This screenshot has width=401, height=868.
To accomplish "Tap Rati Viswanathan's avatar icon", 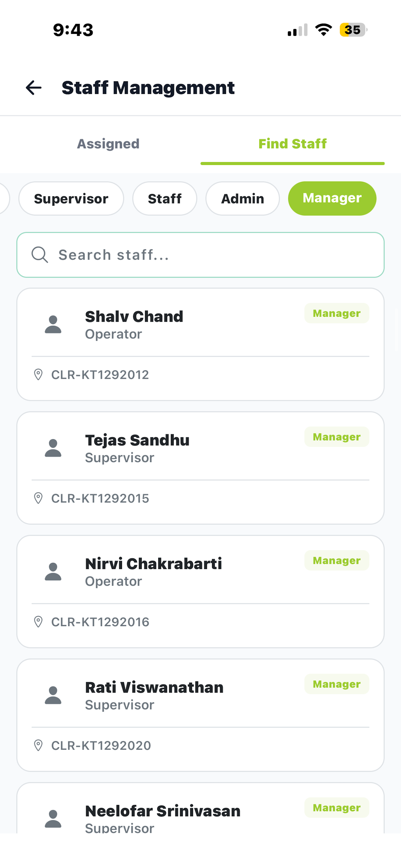I will pyautogui.click(x=53, y=695).
